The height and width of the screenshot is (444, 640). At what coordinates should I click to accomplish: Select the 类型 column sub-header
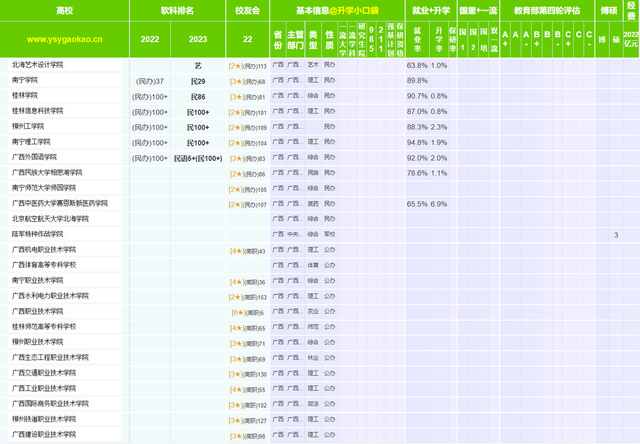click(x=313, y=40)
